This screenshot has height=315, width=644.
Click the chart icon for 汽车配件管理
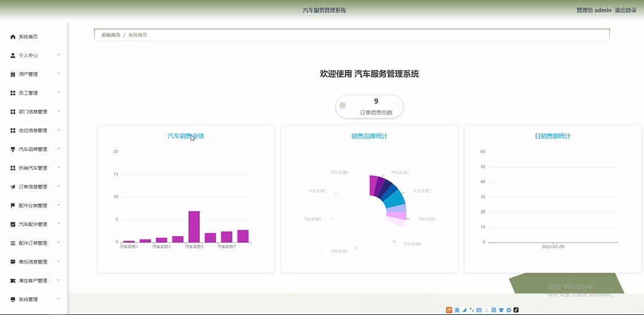[13, 224]
